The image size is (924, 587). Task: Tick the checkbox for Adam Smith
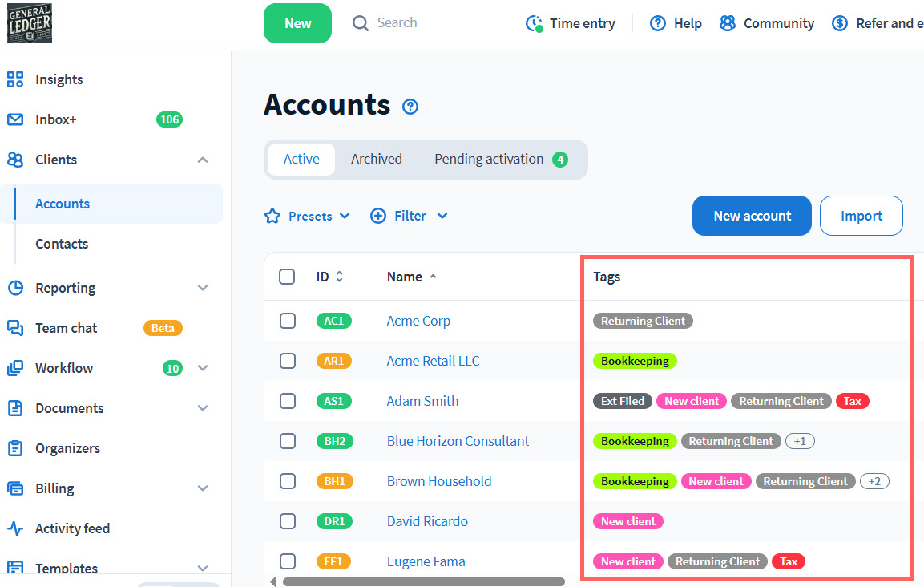click(288, 401)
